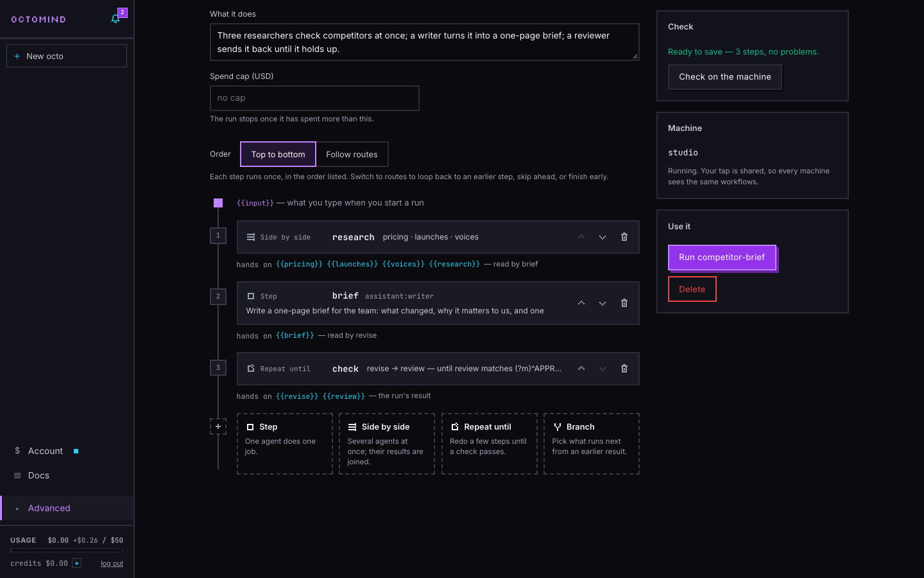Move the check step up
The image size is (924, 578).
click(x=581, y=369)
